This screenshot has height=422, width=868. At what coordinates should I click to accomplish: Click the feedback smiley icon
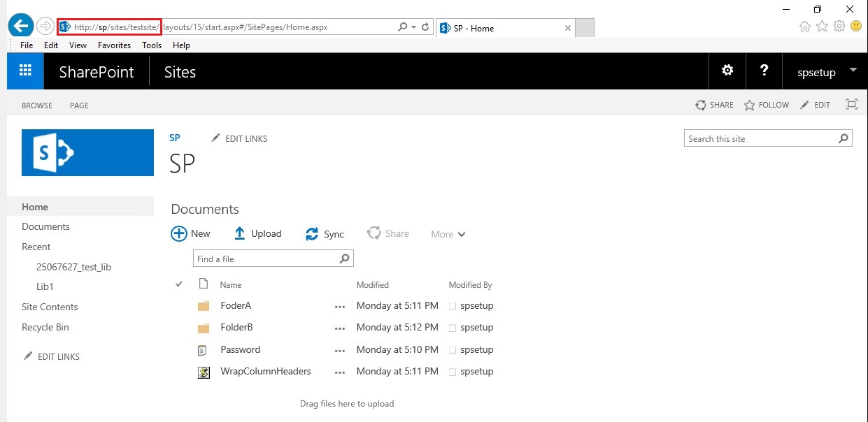point(855,26)
